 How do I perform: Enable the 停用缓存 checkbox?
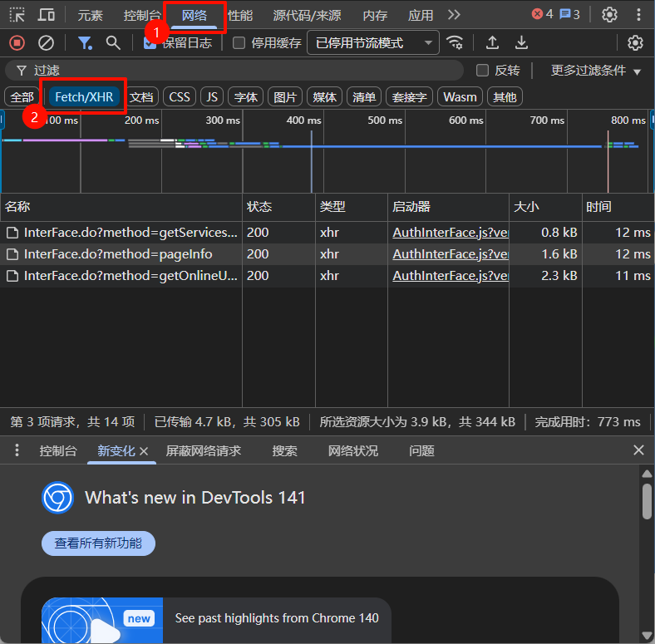click(239, 43)
